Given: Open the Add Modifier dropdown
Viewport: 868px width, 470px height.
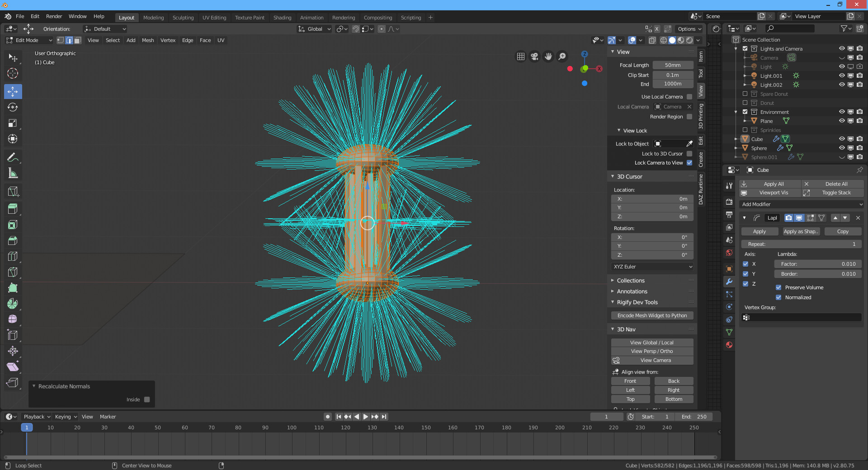Looking at the screenshot, I should click(x=802, y=204).
